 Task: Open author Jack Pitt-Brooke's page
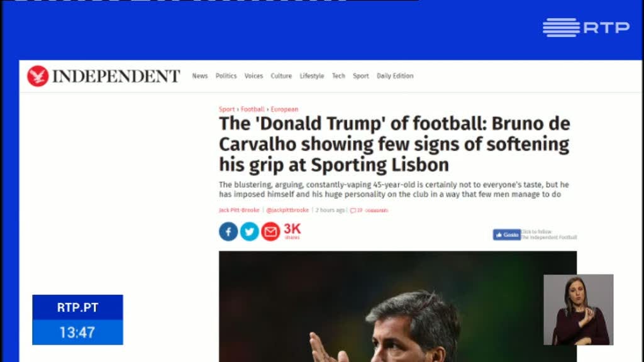[x=239, y=210]
